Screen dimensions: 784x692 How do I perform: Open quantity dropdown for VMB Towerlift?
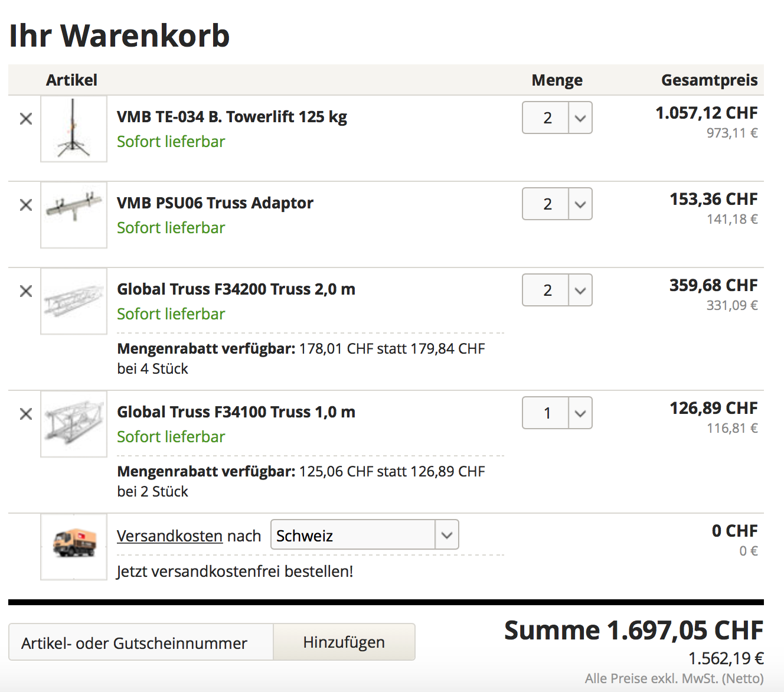557,117
